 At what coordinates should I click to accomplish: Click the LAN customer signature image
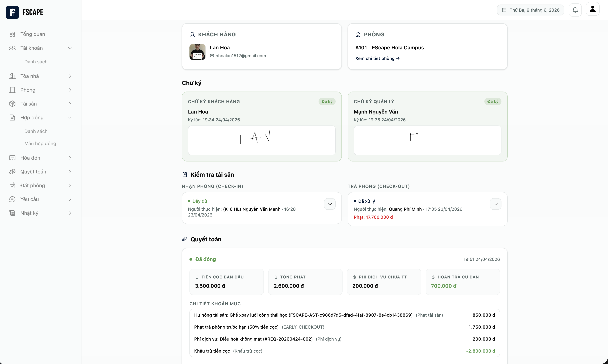click(x=262, y=140)
